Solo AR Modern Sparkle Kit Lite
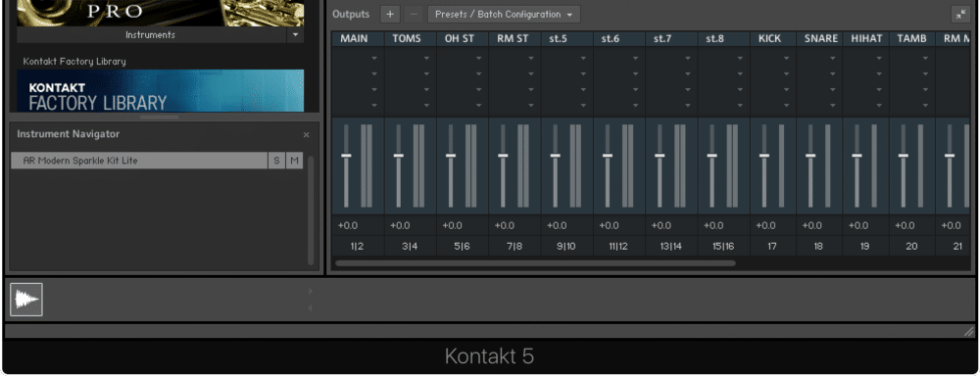 277,161
